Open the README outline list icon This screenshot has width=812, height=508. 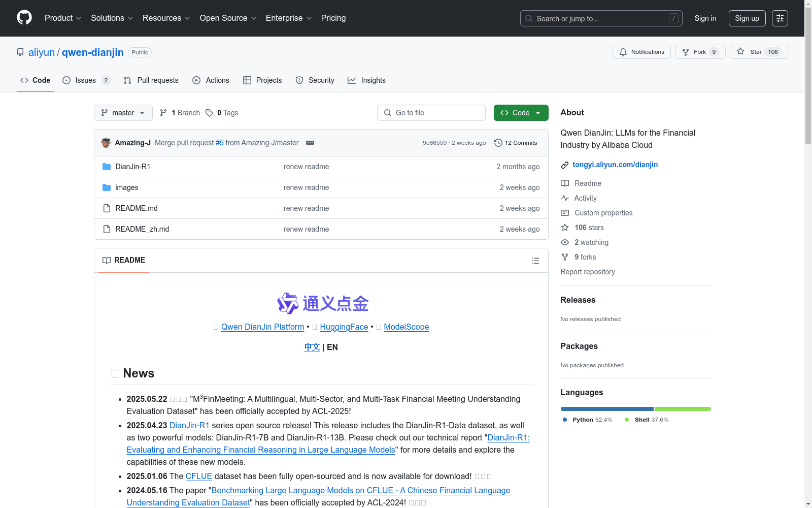pos(535,261)
